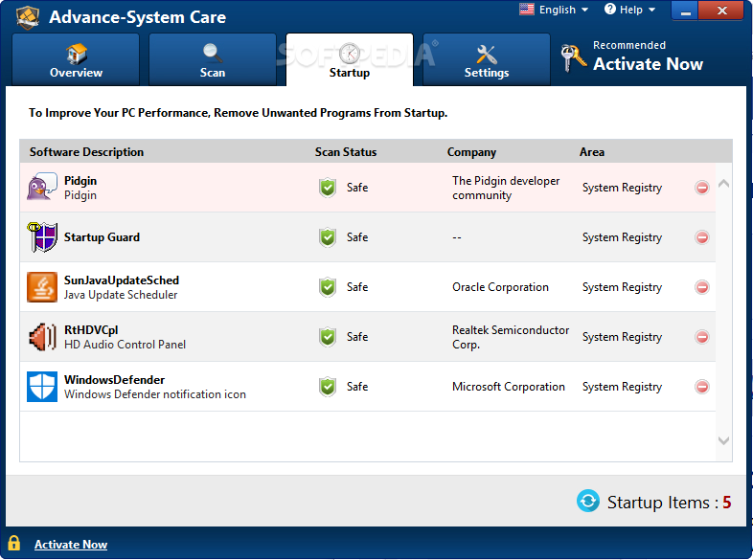Click the Safe shield icon for Pidgin
The image size is (753, 560).
pyautogui.click(x=328, y=188)
